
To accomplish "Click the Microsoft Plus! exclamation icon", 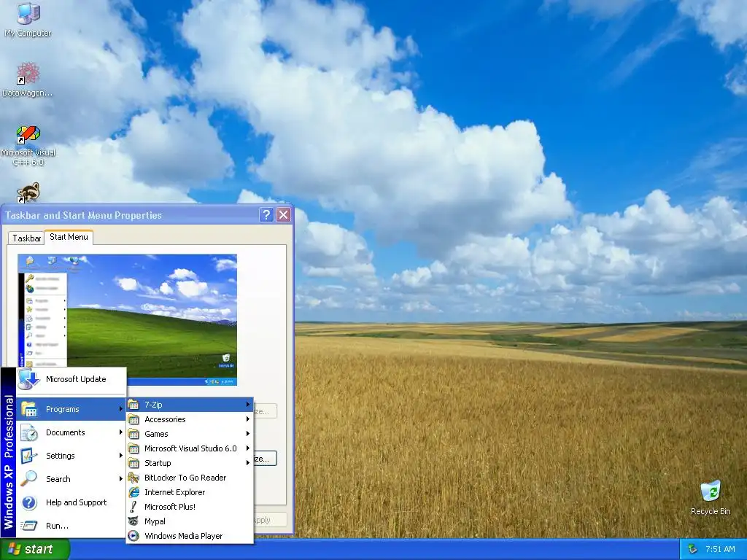I will 134,507.
